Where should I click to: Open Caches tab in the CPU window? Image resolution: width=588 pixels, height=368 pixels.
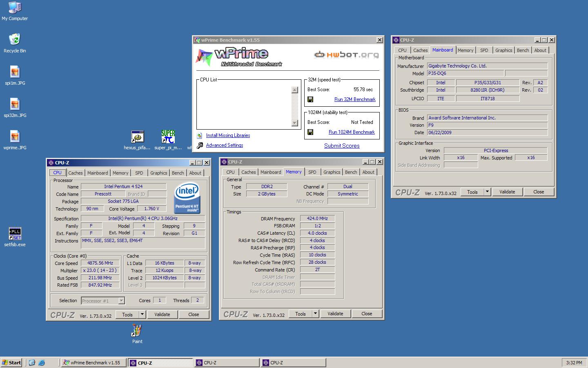(76, 173)
